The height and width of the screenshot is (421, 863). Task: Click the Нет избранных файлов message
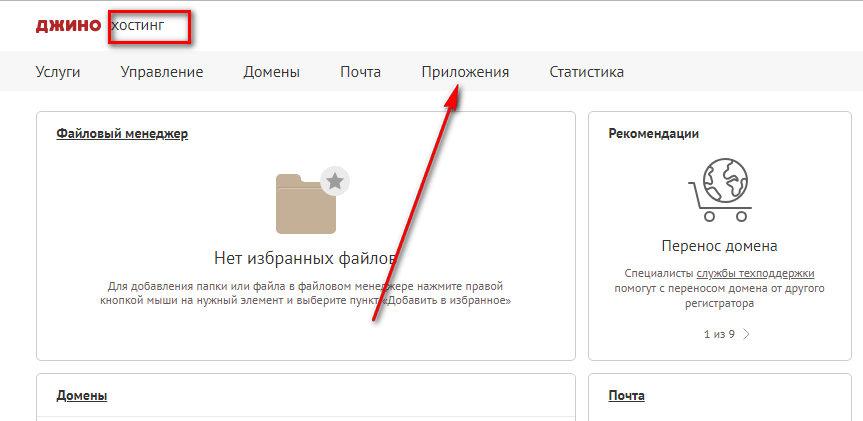click(x=305, y=258)
